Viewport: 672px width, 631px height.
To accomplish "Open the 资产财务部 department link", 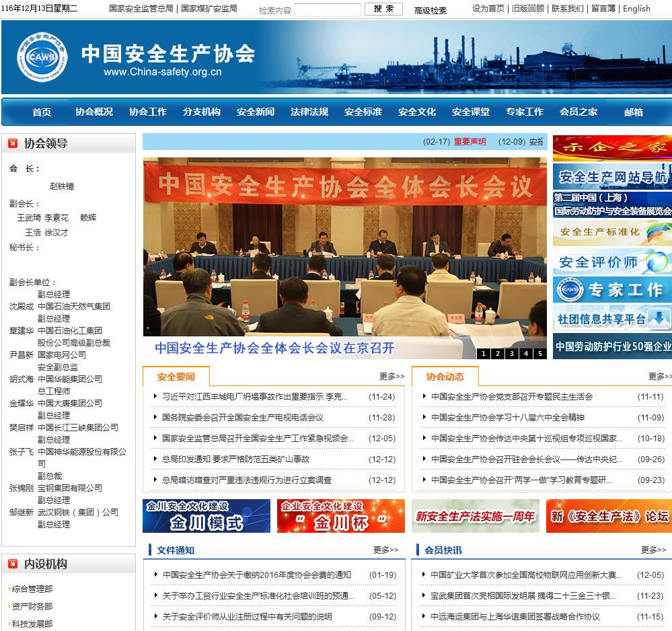I will [x=32, y=607].
